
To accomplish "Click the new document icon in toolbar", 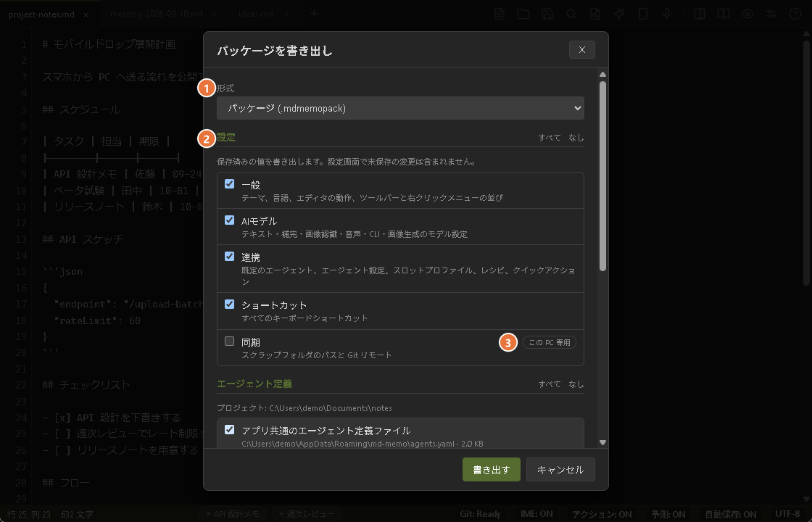I will point(500,14).
